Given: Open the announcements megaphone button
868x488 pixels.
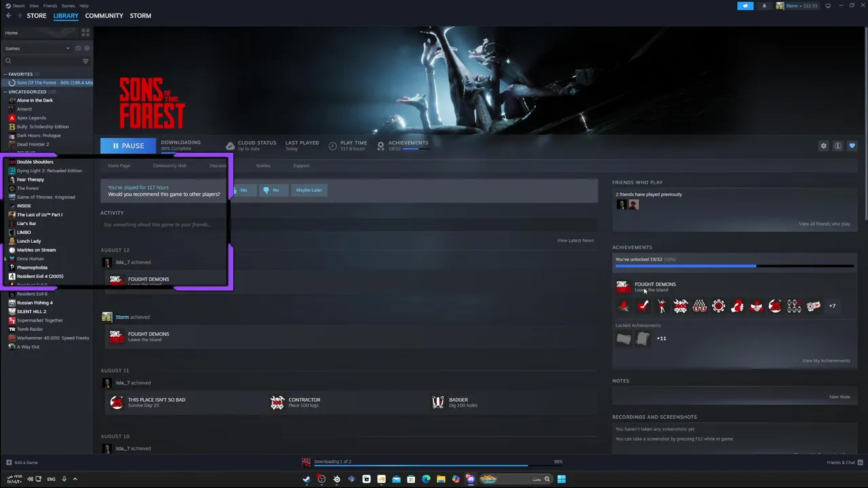Looking at the screenshot, I should tap(745, 5).
